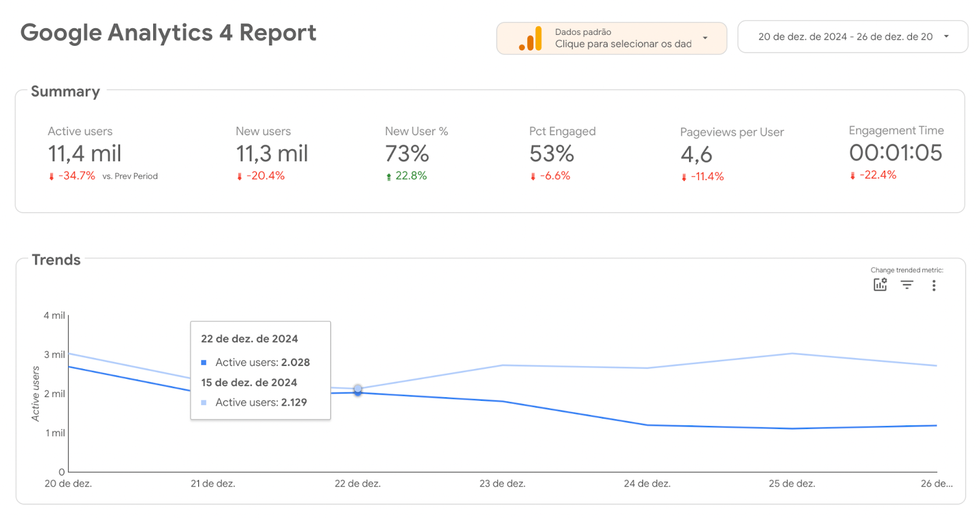Open the Dados padrão data source dropdown

point(611,38)
